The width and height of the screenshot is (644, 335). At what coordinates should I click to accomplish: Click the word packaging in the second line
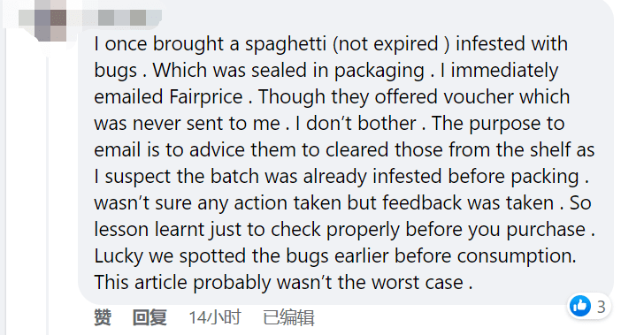tap(379, 72)
